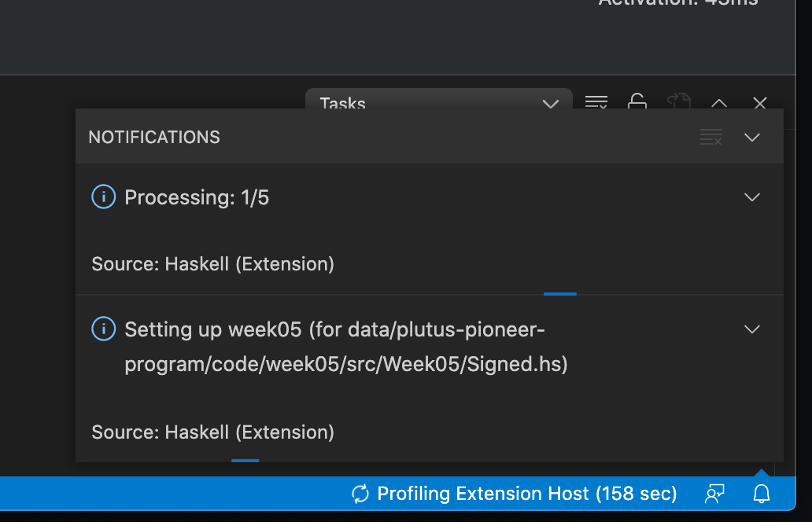
Task: Click the Processing notification progress bar
Action: [560, 293]
